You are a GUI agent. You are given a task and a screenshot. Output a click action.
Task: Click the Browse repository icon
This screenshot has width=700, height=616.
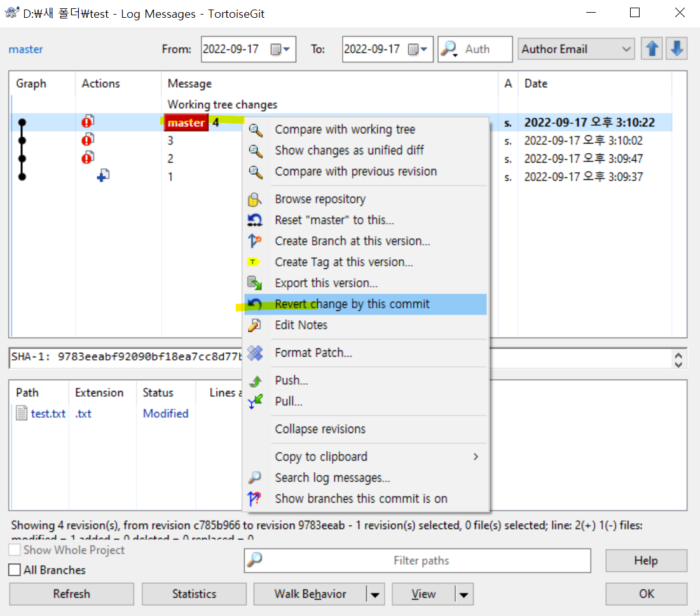tap(254, 200)
